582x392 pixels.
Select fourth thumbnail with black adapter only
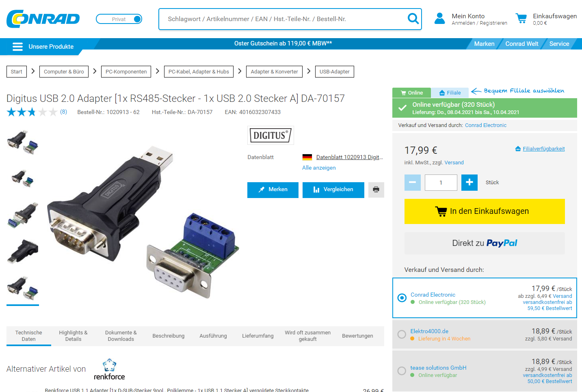[23, 251]
